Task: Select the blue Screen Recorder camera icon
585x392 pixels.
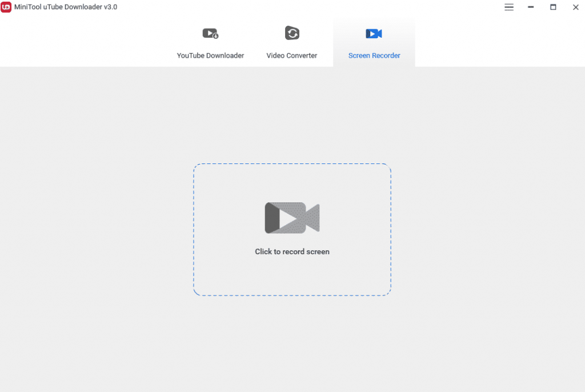Action: (374, 33)
